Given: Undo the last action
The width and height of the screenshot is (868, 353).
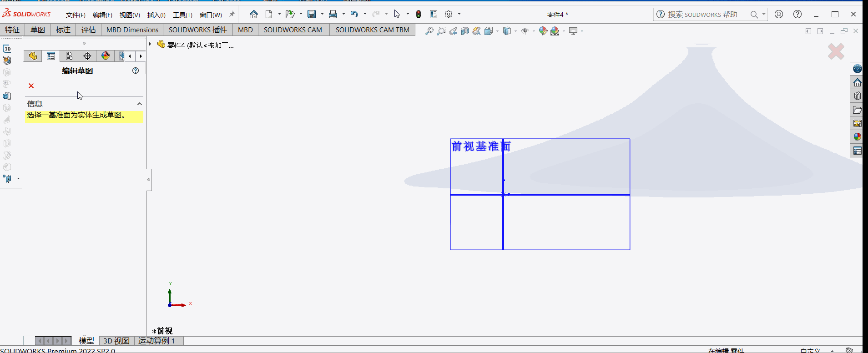Looking at the screenshot, I should click(354, 14).
